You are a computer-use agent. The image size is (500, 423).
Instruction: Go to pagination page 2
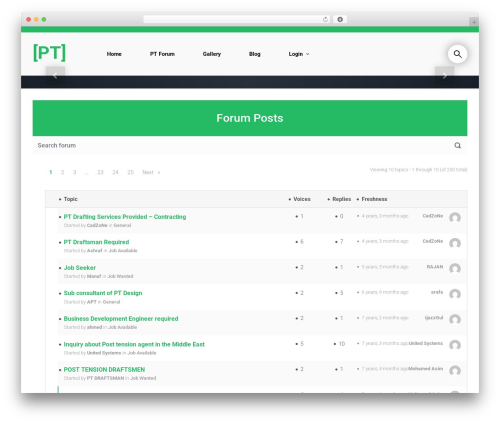point(62,172)
